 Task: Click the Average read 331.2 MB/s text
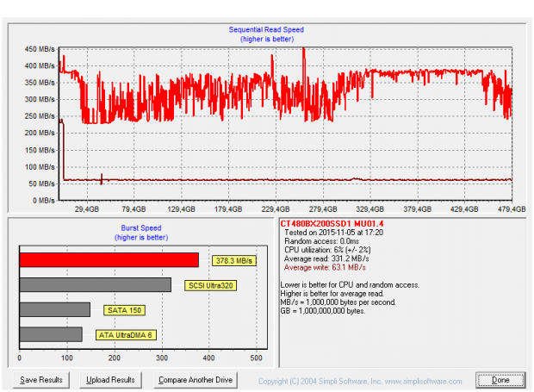pos(327,258)
